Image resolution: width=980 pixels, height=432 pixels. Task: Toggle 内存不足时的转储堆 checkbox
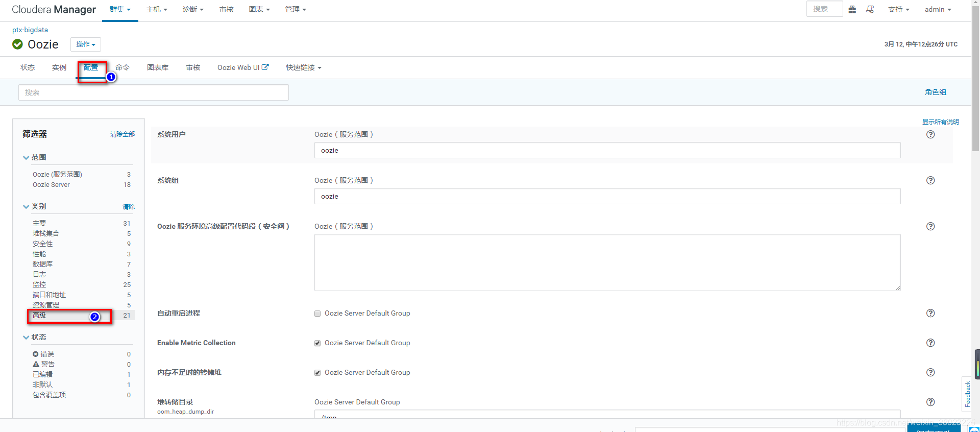317,373
